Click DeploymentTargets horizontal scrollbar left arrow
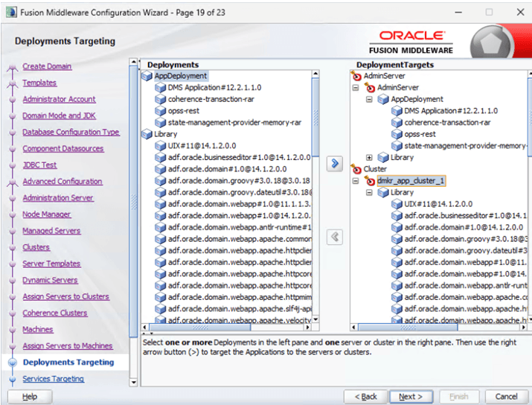 pyautogui.click(x=353, y=328)
